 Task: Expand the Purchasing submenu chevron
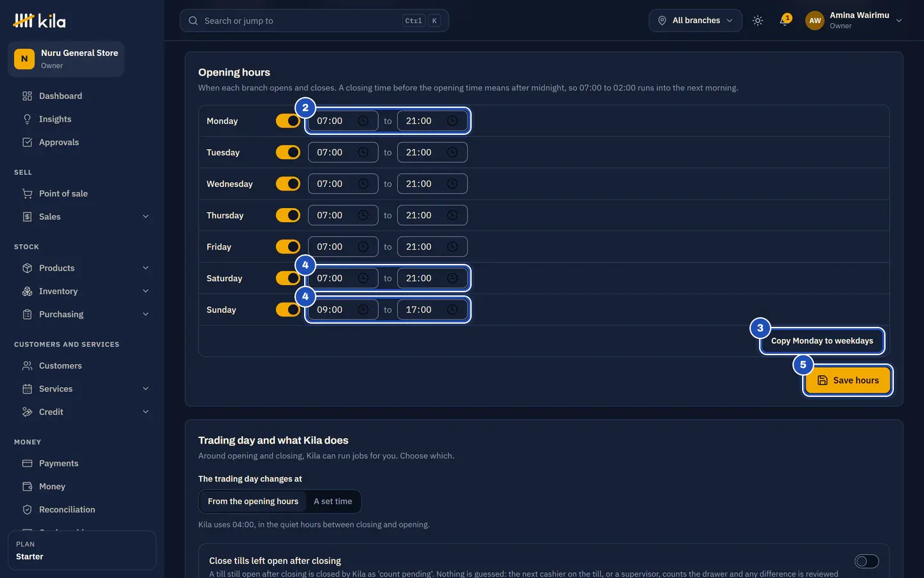click(146, 315)
